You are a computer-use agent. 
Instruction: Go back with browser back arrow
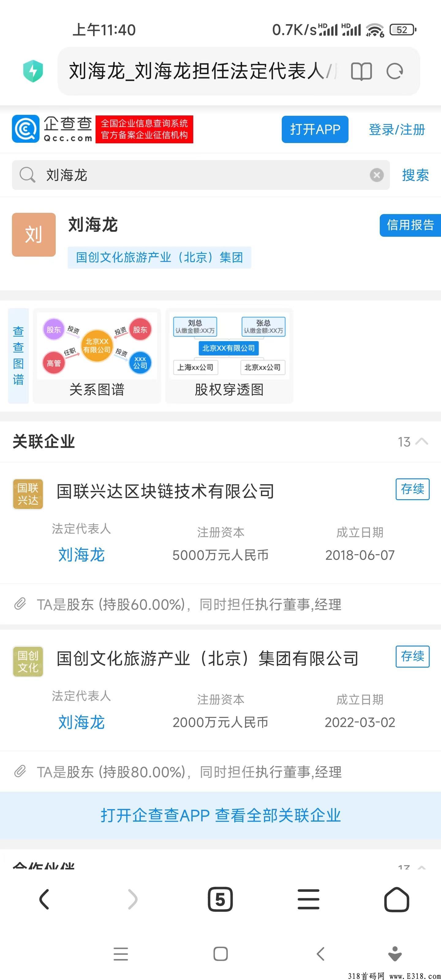pos(44,899)
